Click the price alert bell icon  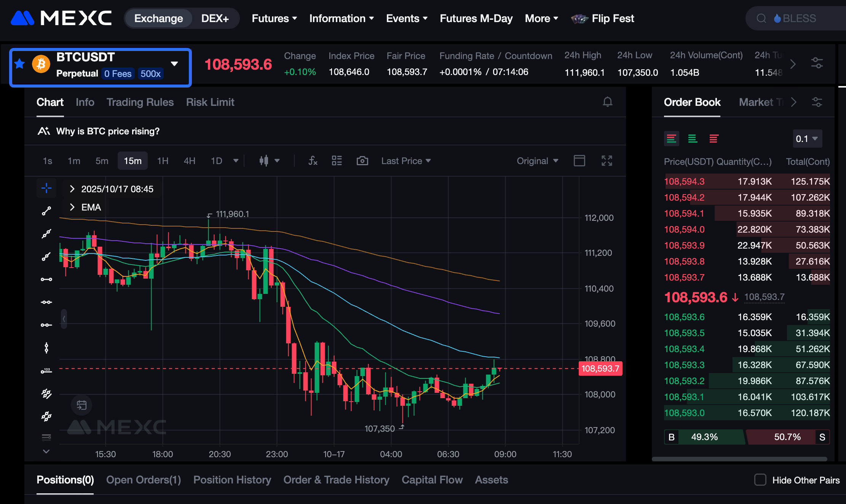(608, 102)
